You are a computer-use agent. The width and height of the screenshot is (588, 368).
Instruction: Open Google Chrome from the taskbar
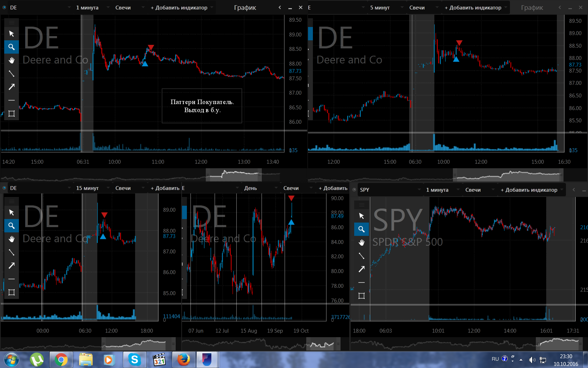pos(61,360)
